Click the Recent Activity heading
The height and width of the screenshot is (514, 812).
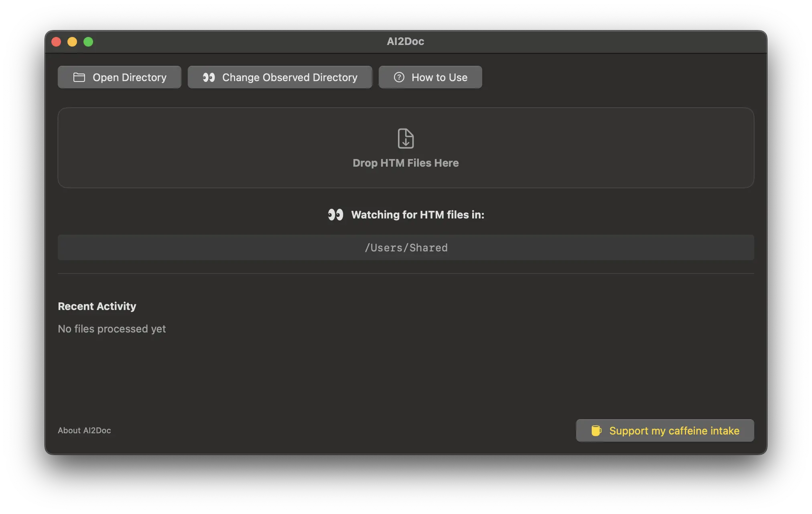click(97, 306)
